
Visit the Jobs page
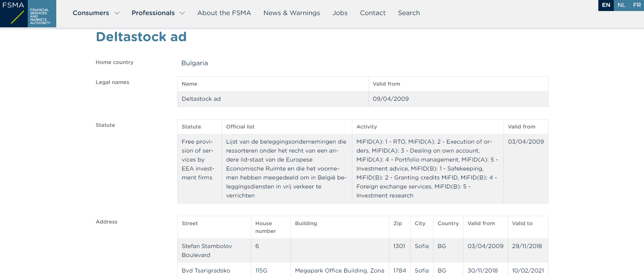pyautogui.click(x=340, y=13)
